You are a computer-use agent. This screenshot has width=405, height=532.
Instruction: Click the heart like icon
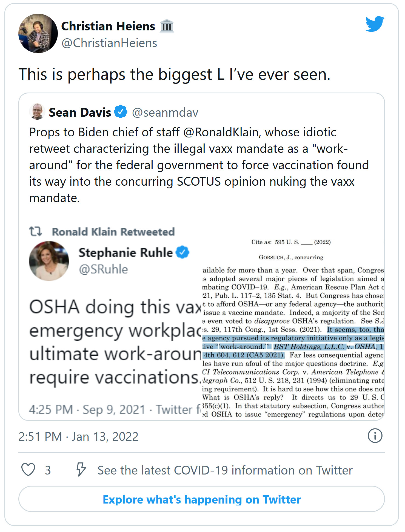(28, 470)
